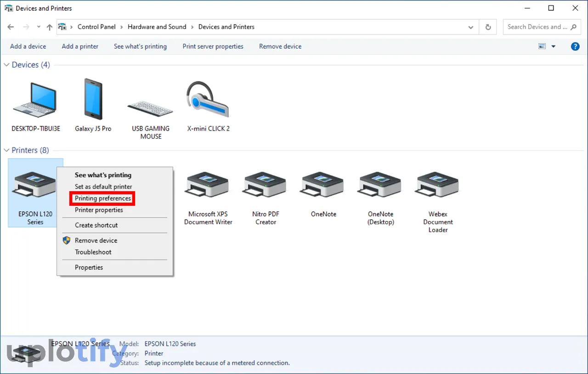Click the change view icon button
Viewport: 588px width, 374px height.
pos(542,46)
